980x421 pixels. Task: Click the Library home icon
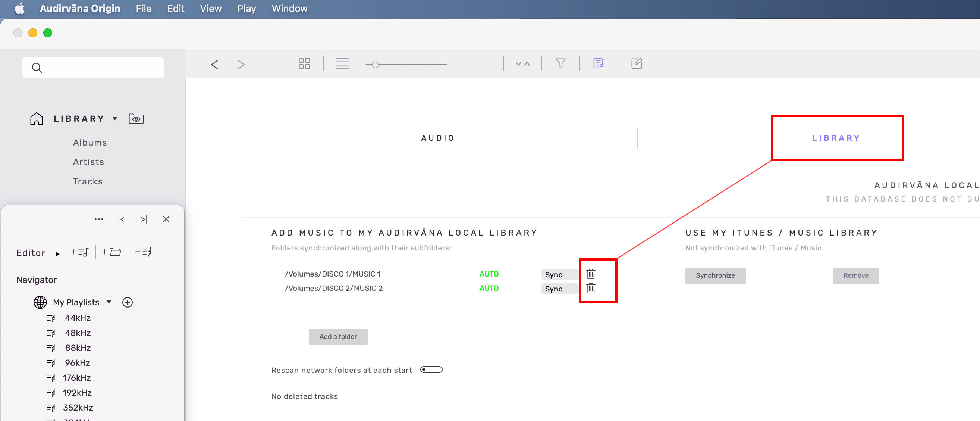coord(37,119)
